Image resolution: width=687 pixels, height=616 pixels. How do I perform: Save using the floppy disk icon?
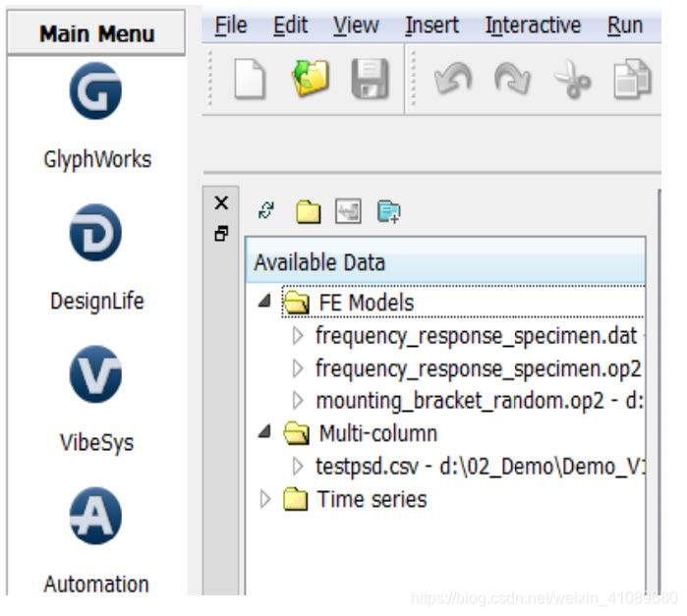tap(371, 79)
